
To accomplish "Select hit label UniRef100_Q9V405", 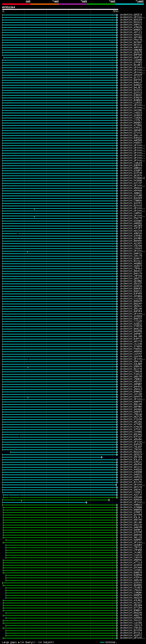I will (131, 75).
